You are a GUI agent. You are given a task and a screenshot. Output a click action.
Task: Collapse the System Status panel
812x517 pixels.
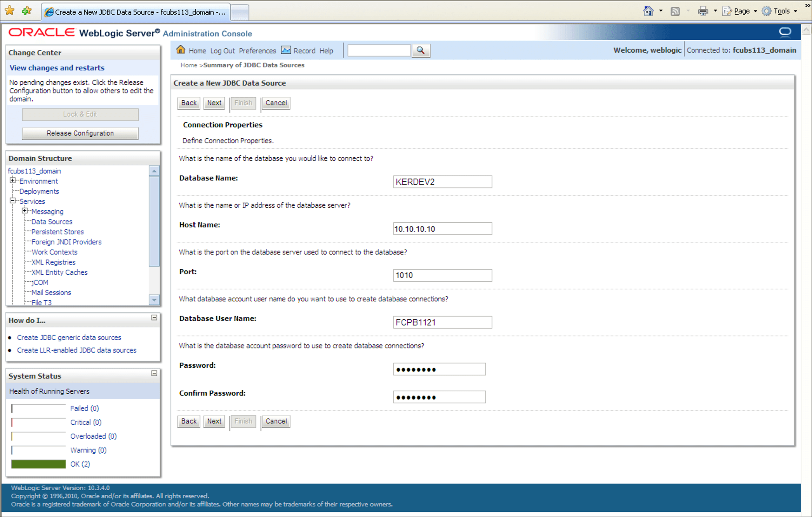[x=154, y=373]
